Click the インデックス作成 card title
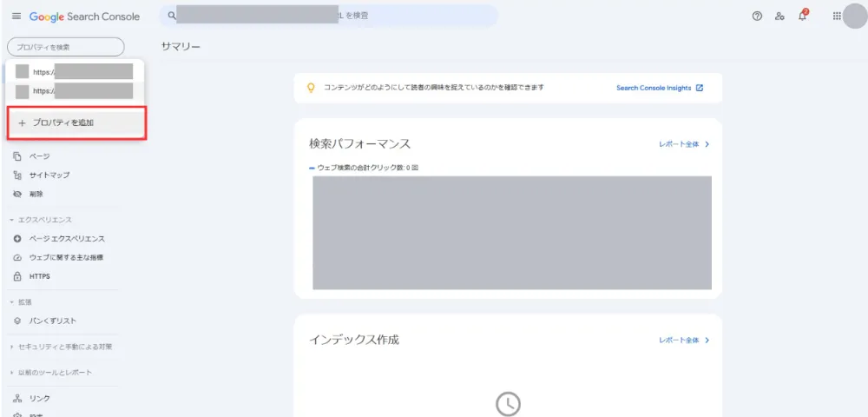Viewport: 868px width, 417px height. (354, 340)
